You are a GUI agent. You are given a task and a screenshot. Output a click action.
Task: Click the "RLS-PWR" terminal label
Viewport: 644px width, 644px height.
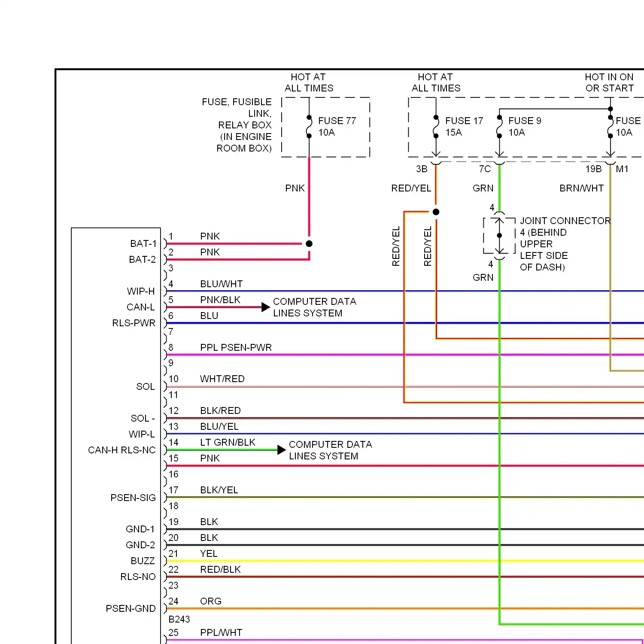coord(134,323)
